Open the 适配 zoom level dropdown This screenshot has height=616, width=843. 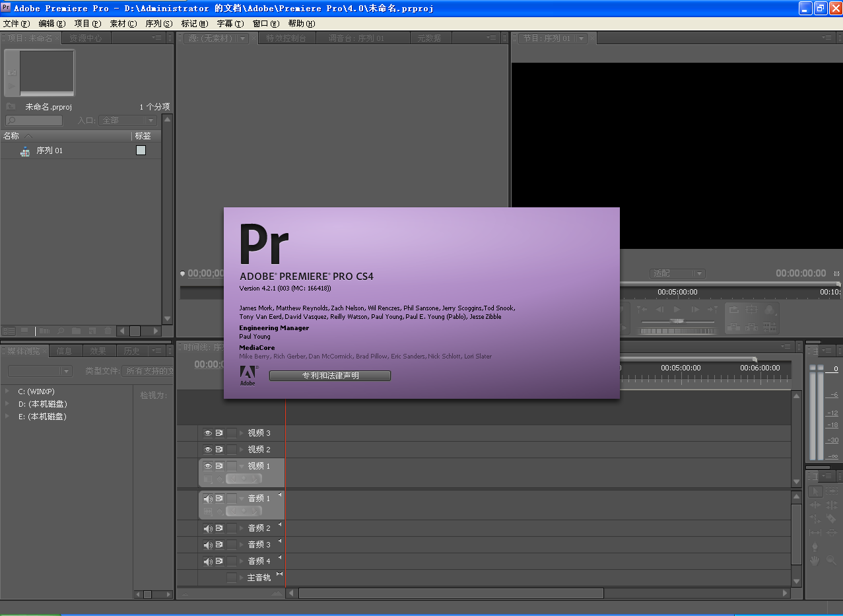pyautogui.click(x=677, y=273)
